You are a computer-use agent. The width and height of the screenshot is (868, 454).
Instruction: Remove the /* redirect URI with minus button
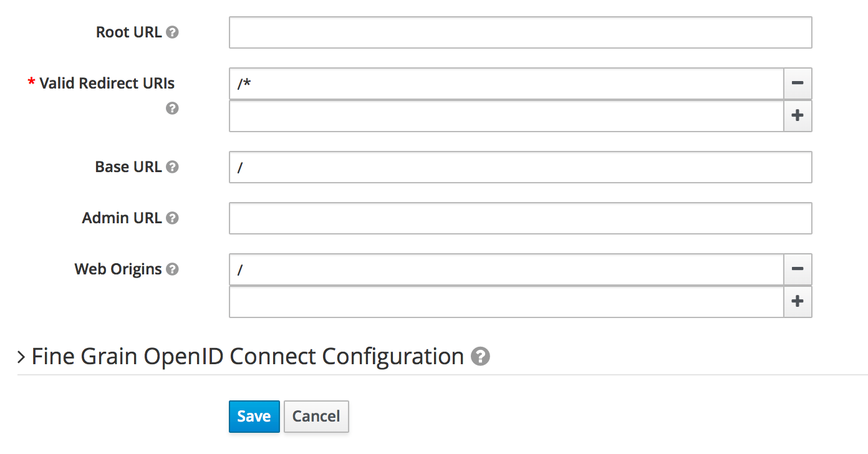[x=798, y=84]
